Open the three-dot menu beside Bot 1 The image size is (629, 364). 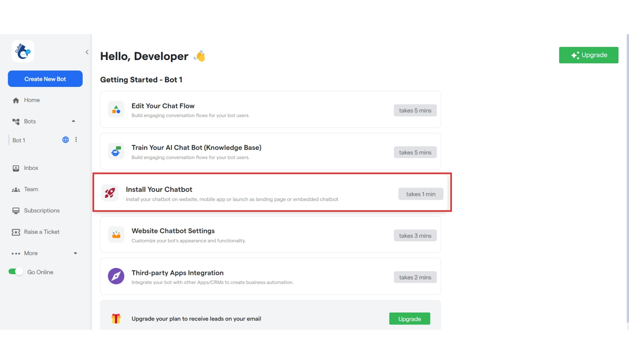[x=76, y=140]
